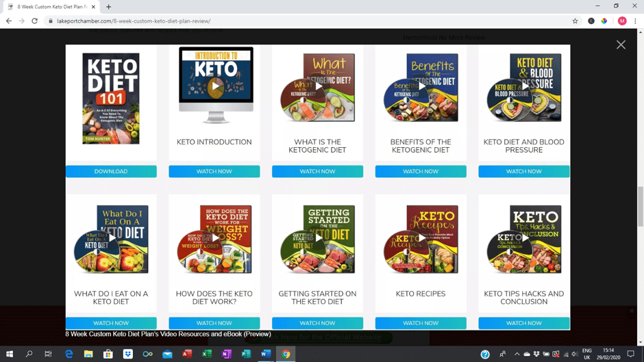Play the How Does the Keto Diet Work video
Viewport: 644px width, 362px height.
click(x=215, y=238)
